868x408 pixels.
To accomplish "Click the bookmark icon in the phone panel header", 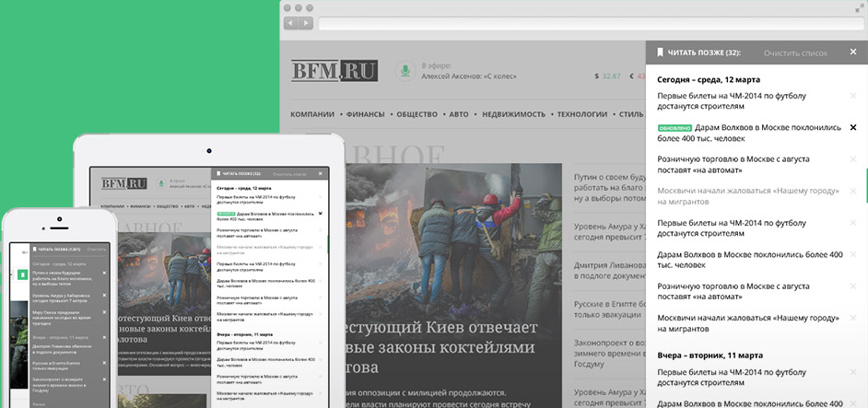I will tap(35, 249).
